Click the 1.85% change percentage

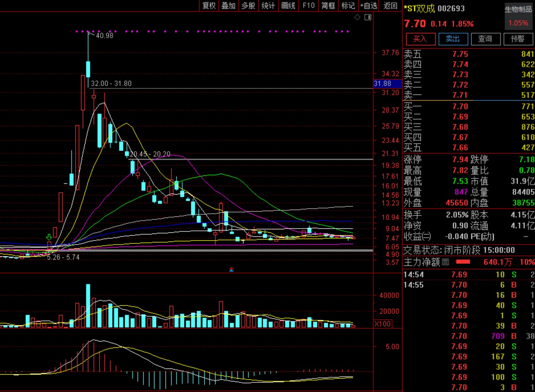462,24
